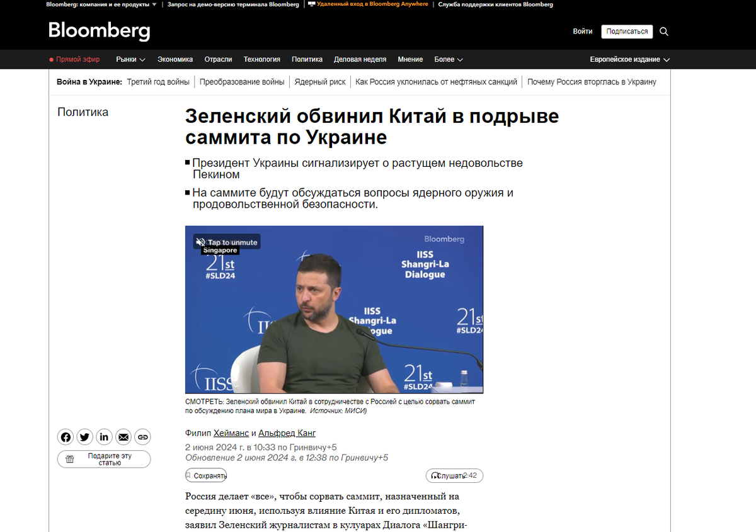The image size is (756, 532).
Task: Copy the article link via the chain icon
Action: (x=142, y=437)
